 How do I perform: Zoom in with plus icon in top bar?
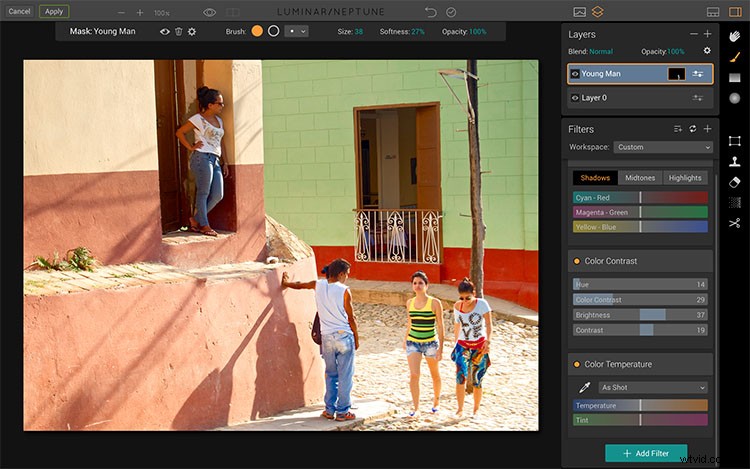(x=140, y=12)
